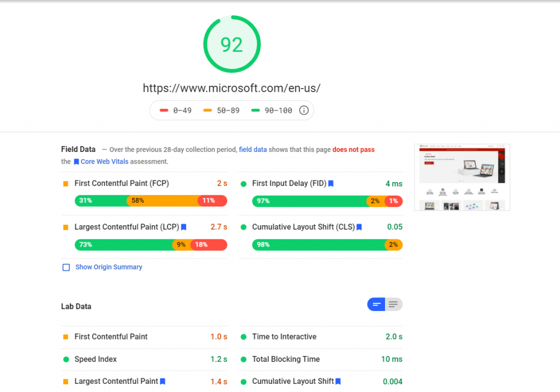Click the green 73% LCP bar segment

coord(124,244)
